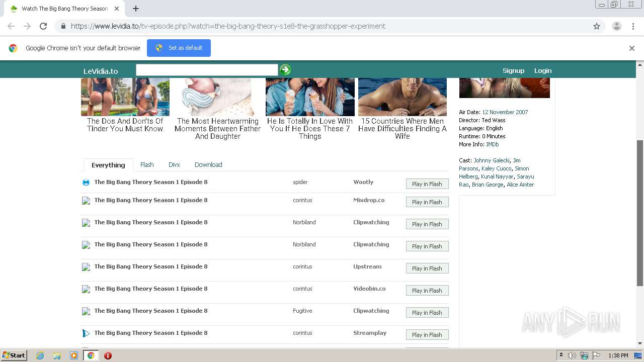Screen dimensions: 644x362
Task: Open the Login link
Action: point(543,71)
